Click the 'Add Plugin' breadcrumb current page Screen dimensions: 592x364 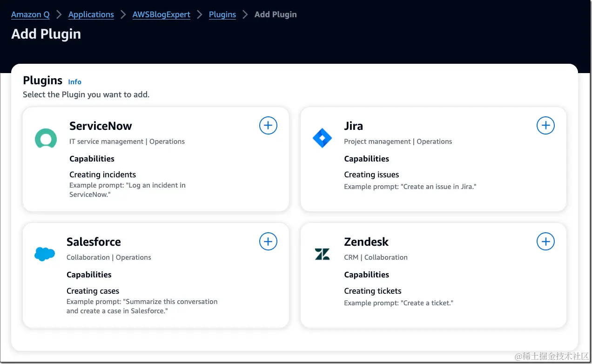coord(276,14)
